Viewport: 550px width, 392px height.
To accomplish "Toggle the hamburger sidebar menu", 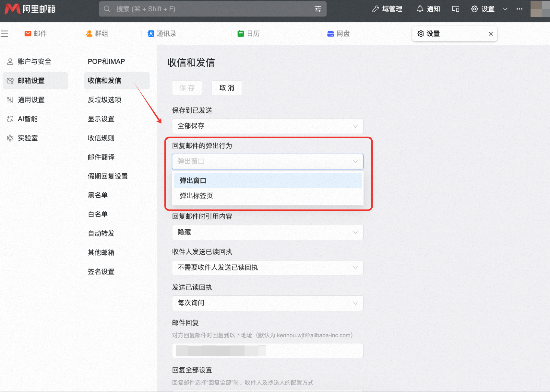I will 5,33.
